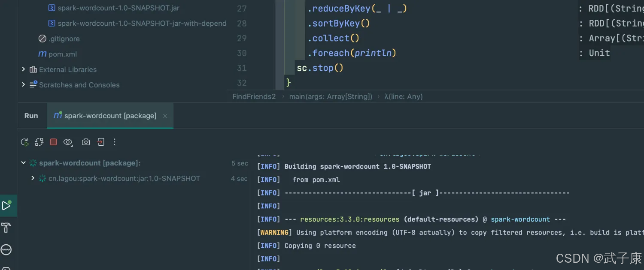Click the Run panel title

(31, 116)
